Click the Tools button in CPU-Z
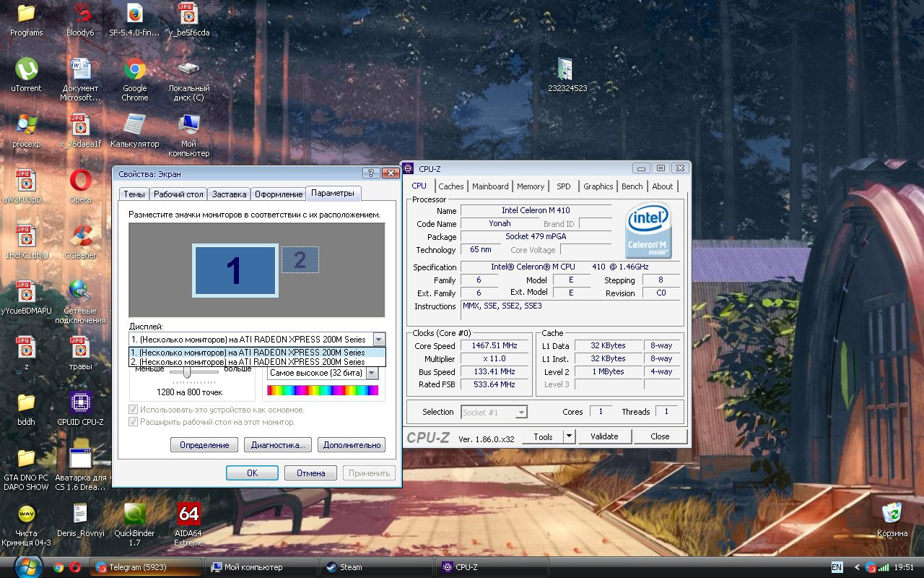Screen dimensions: 924x578 543,436
